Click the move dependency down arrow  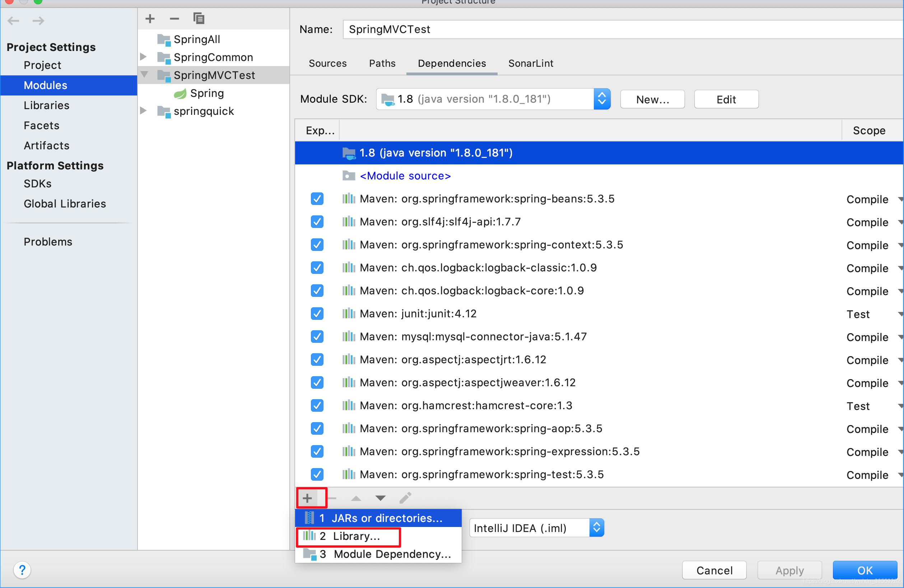pos(380,498)
